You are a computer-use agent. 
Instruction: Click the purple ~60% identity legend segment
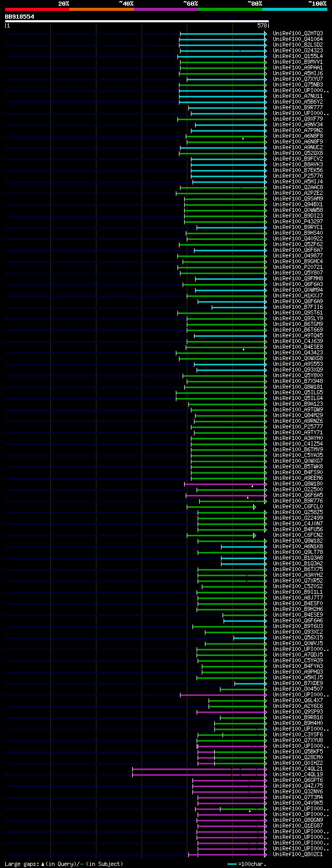point(165,9)
